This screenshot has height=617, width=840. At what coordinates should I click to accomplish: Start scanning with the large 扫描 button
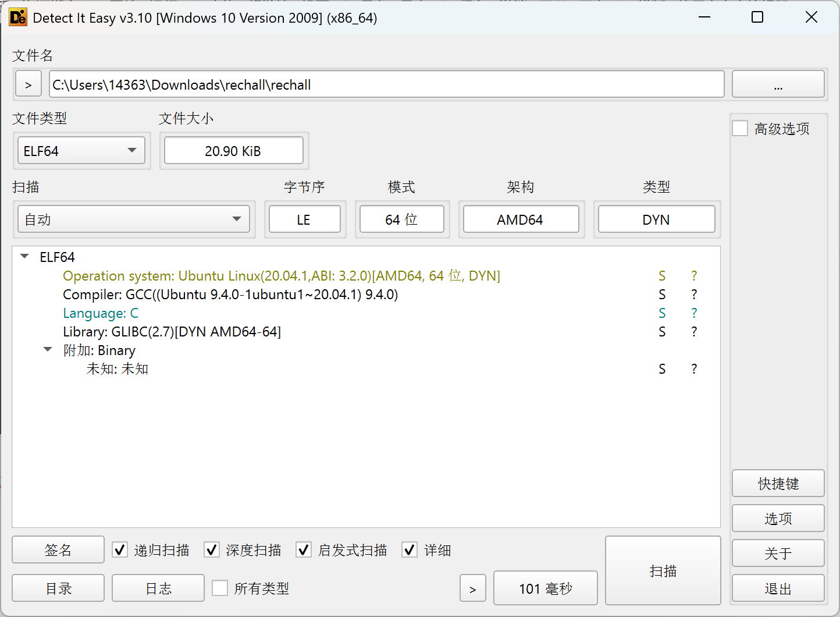click(663, 570)
